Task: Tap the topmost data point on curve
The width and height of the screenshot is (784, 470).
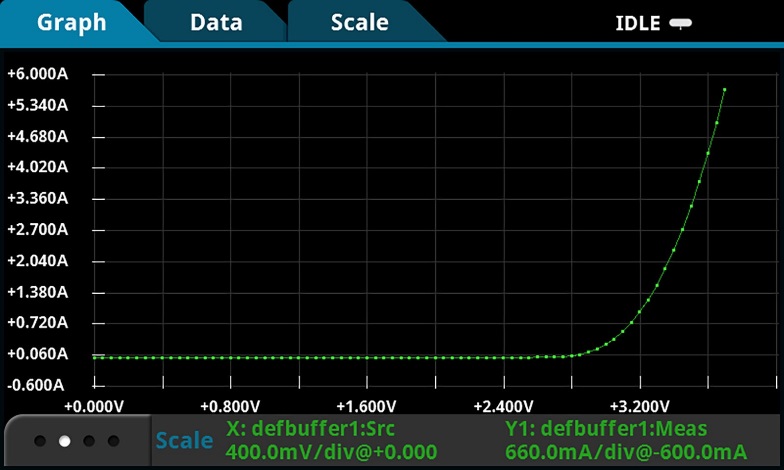Action: (x=724, y=89)
